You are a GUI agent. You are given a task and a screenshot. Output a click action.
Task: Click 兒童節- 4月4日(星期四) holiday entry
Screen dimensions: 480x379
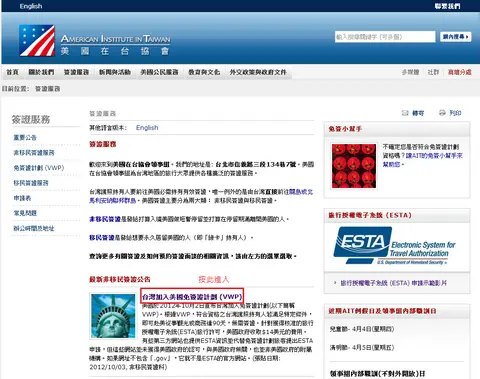[362, 329]
